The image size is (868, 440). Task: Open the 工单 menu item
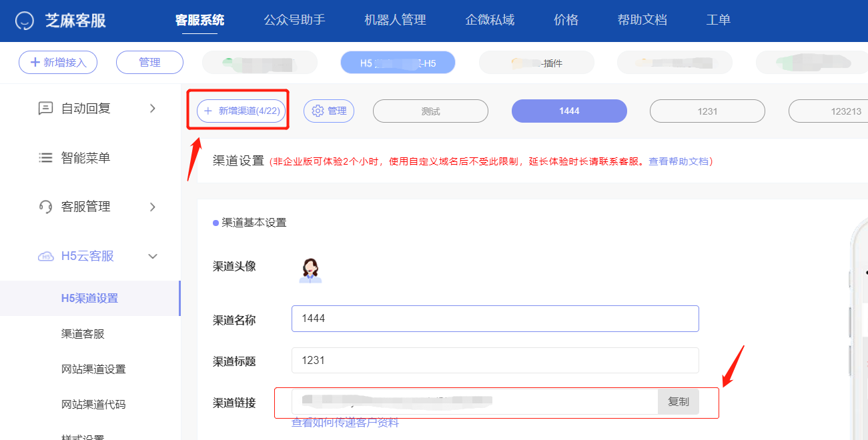point(718,20)
